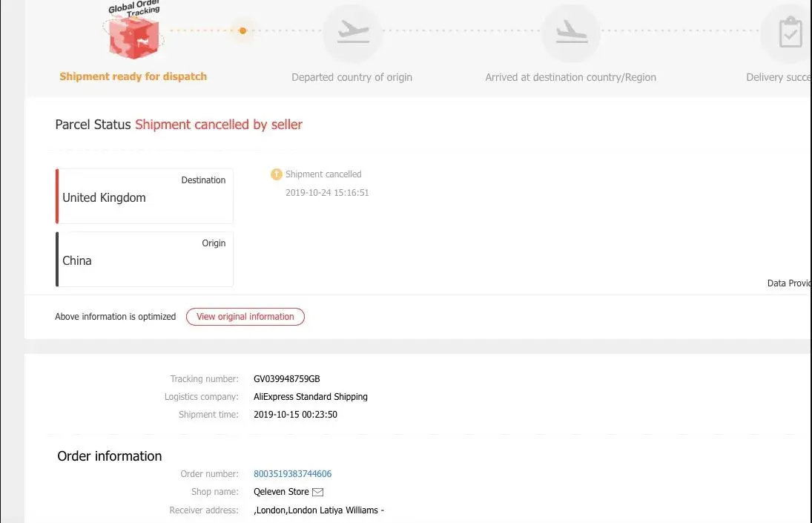
Task: Click the Global Order Tracking box icon
Action: point(133,34)
